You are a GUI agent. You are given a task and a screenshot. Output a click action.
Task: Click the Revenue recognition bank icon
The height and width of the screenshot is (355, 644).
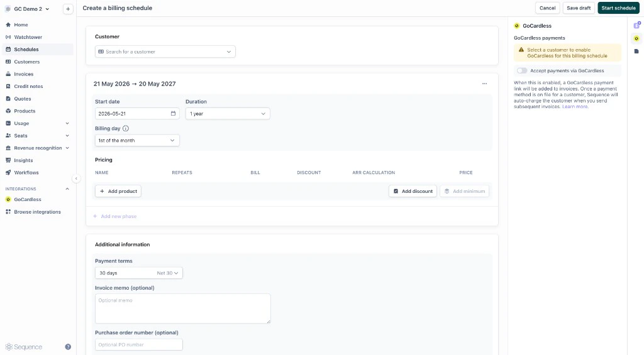(8, 148)
